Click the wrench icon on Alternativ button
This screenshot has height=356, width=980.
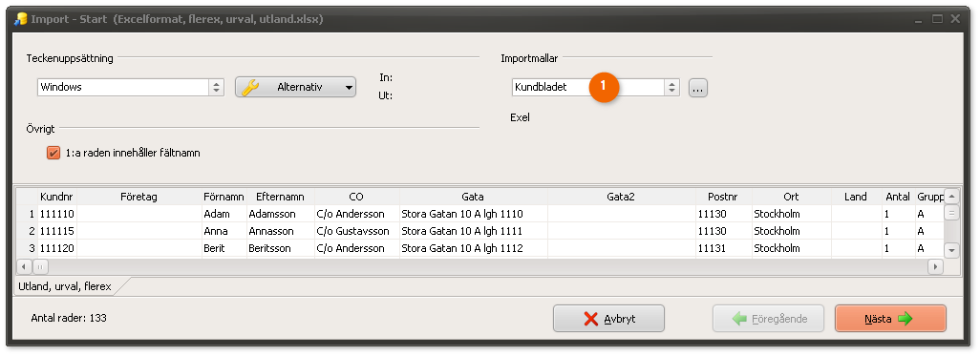click(x=250, y=88)
